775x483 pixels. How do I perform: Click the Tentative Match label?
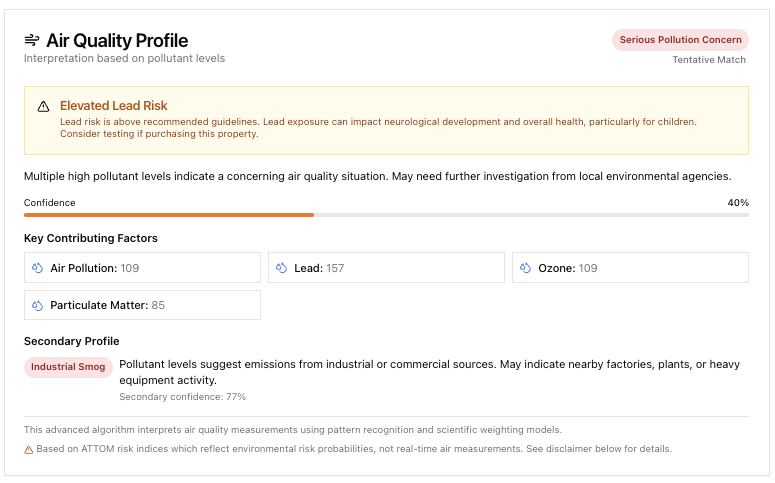(x=709, y=60)
